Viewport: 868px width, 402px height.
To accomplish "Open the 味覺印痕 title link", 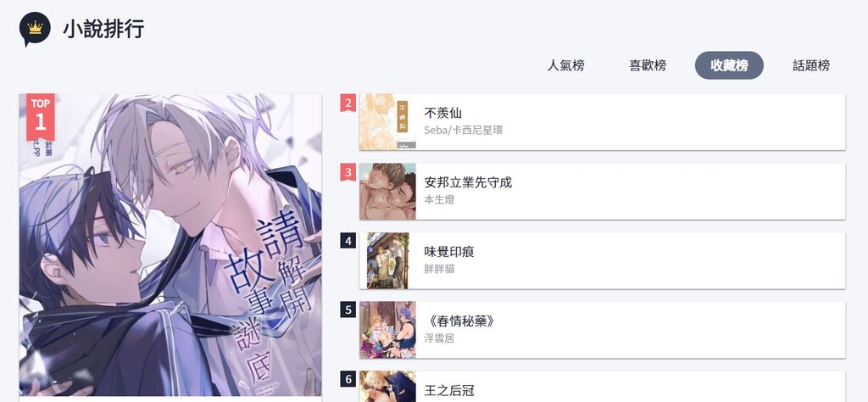I will tap(449, 252).
